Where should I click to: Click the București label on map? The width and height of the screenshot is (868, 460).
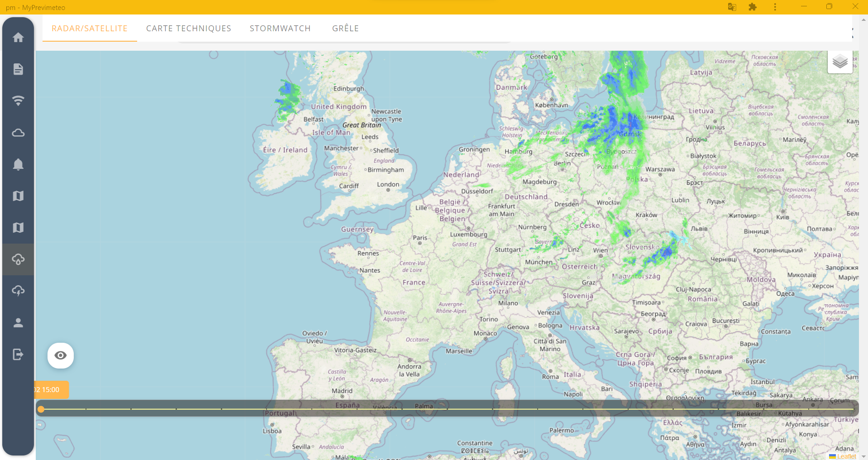point(726,321)
